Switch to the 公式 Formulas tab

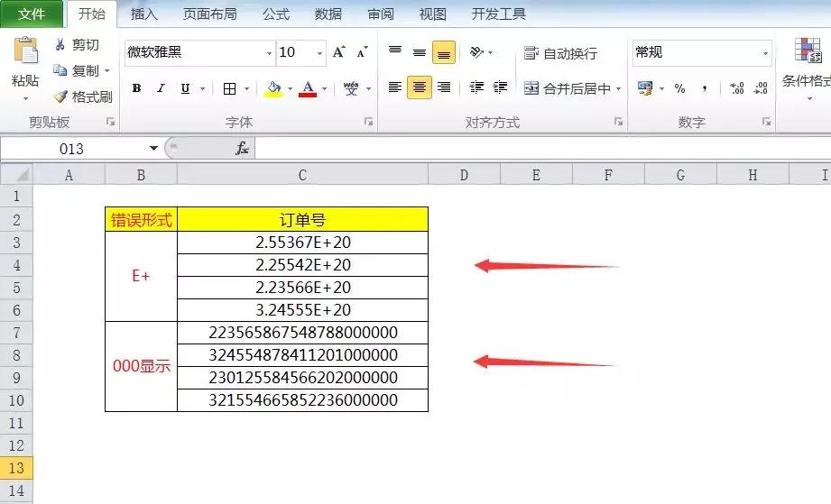click(276, 14)
